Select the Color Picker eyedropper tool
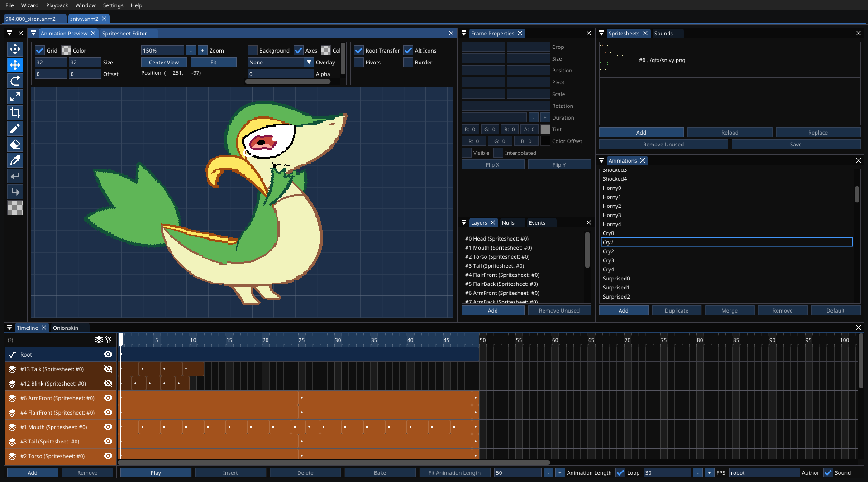The image size is (868, 482). [x=15, y=160]
